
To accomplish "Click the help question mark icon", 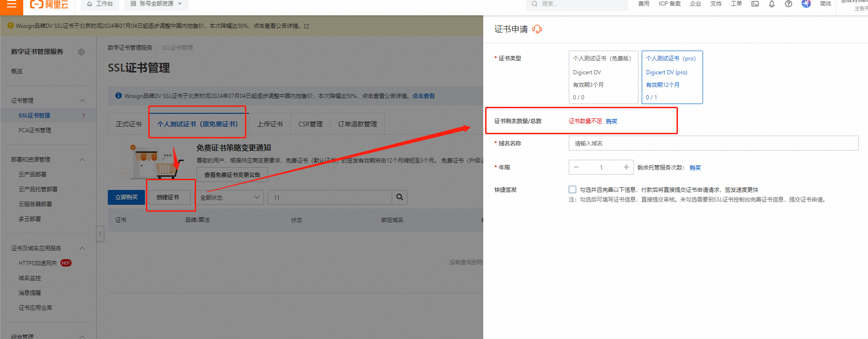I will click(x=789, y=4).
